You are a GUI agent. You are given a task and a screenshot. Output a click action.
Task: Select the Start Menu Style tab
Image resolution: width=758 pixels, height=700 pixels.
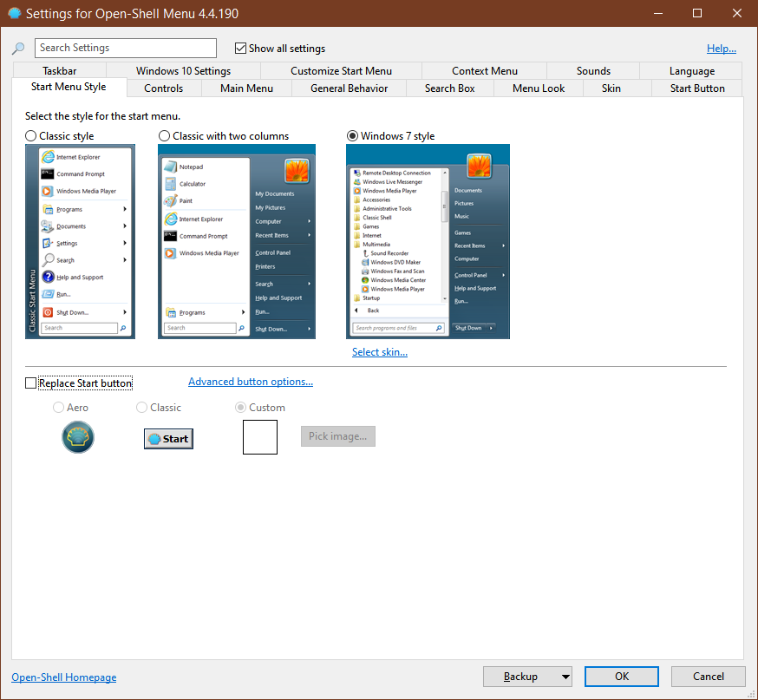pos(69,87)
